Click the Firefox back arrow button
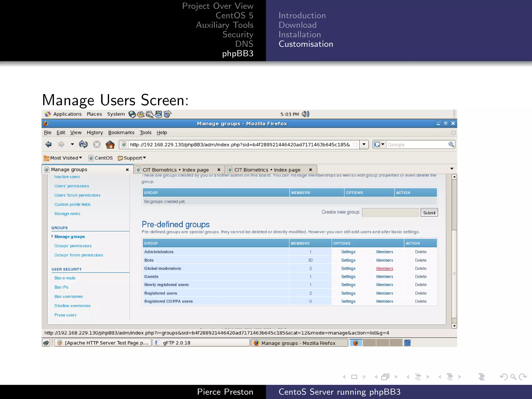The image size is (532, 399). 48,144
